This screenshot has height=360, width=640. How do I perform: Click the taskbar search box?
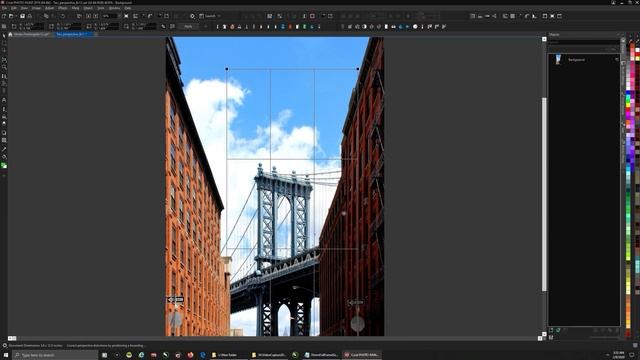(x=55, y=355)
